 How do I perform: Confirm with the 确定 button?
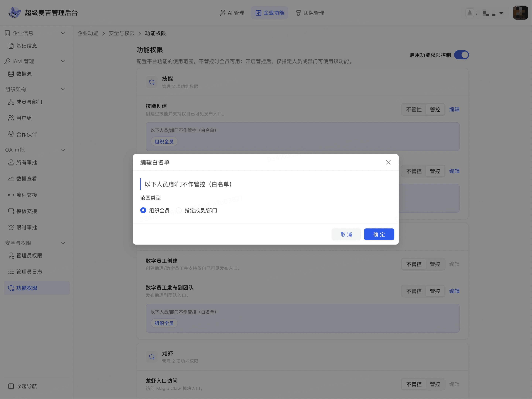click(x=379, y=234)
